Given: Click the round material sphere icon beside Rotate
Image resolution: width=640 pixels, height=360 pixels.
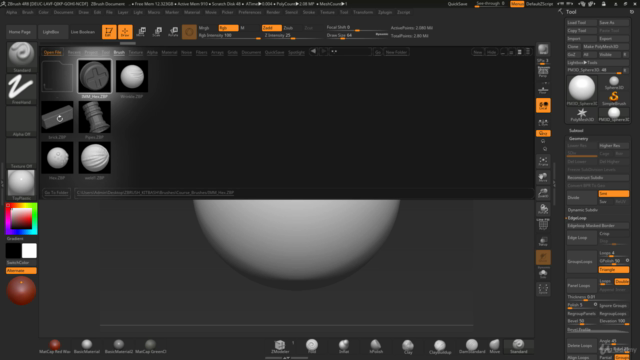Looking at the screenshot, I should pos(189,32).
